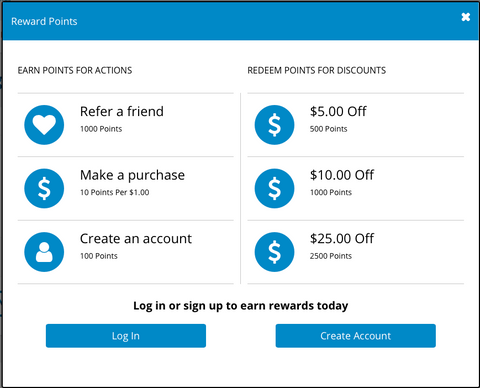Image resolution: width=480 pixels, height=388 pixels.
Task: Click the dollar icon next to $5.00 Off
Action: pyautogui.click(x=274, y=125)
